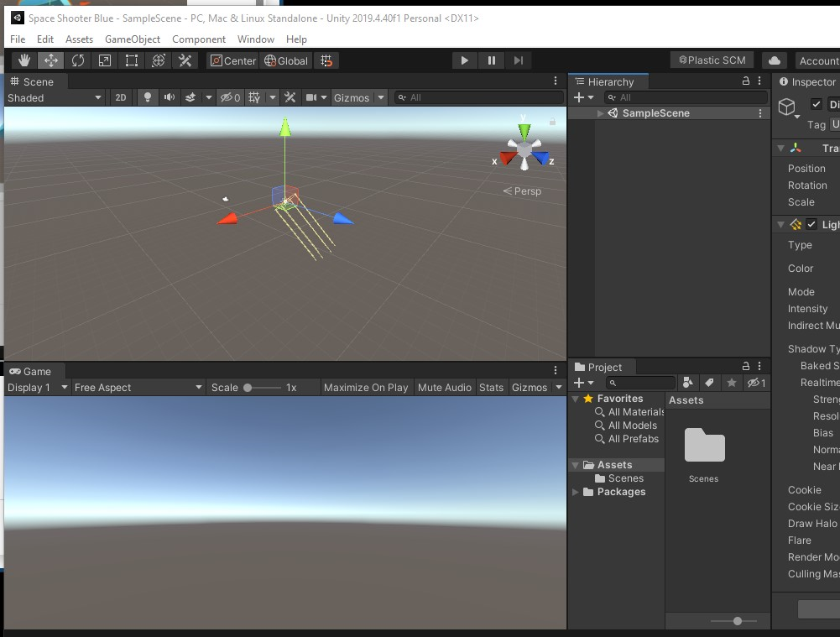This screenshot has width=840, height=637.
Task: Open the GameObject menu
Action: [x=133, y=39]
